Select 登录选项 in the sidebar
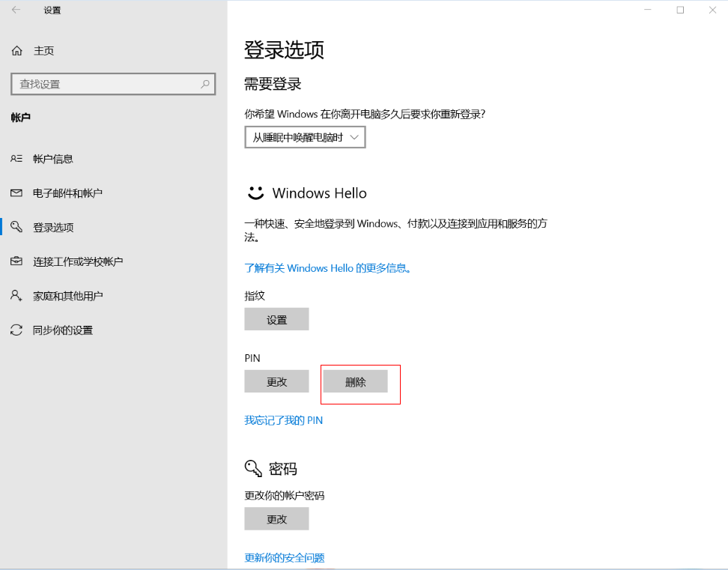The height and width of the screenshot is (570, 728). coord(53,228)
